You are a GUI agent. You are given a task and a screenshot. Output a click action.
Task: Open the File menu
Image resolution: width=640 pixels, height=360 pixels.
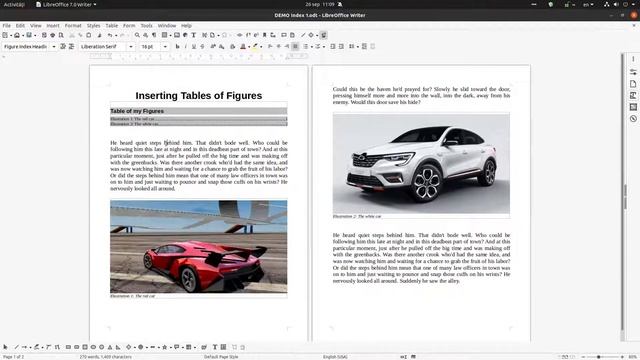click(x=7, y=25)
